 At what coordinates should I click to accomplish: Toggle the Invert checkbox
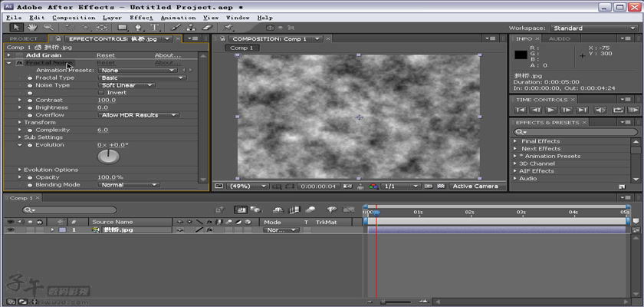[101, 92]
